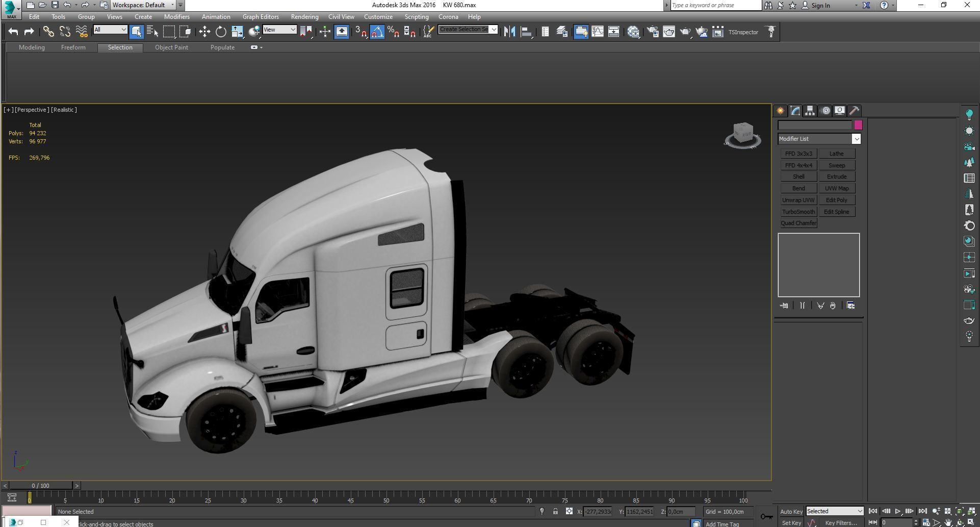Screen dimensions: 980x527
Task: Open the Graph Editors menu
Action: point(261,17)
